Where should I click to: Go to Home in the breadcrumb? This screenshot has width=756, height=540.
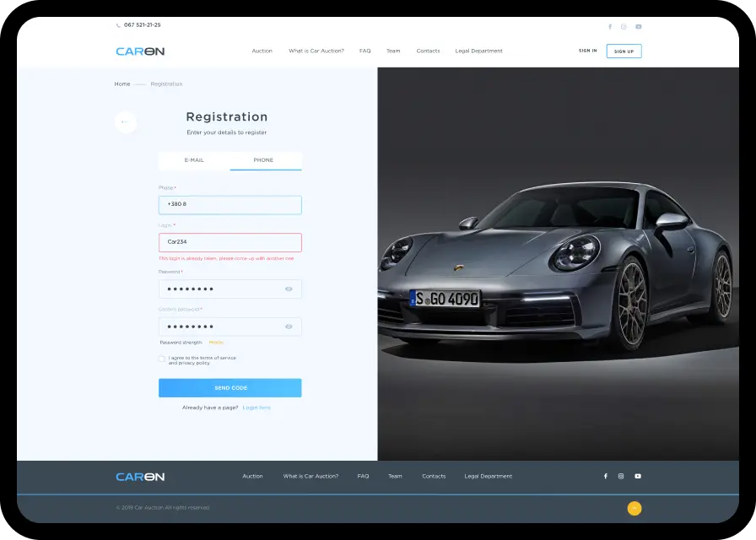(122, 84)
